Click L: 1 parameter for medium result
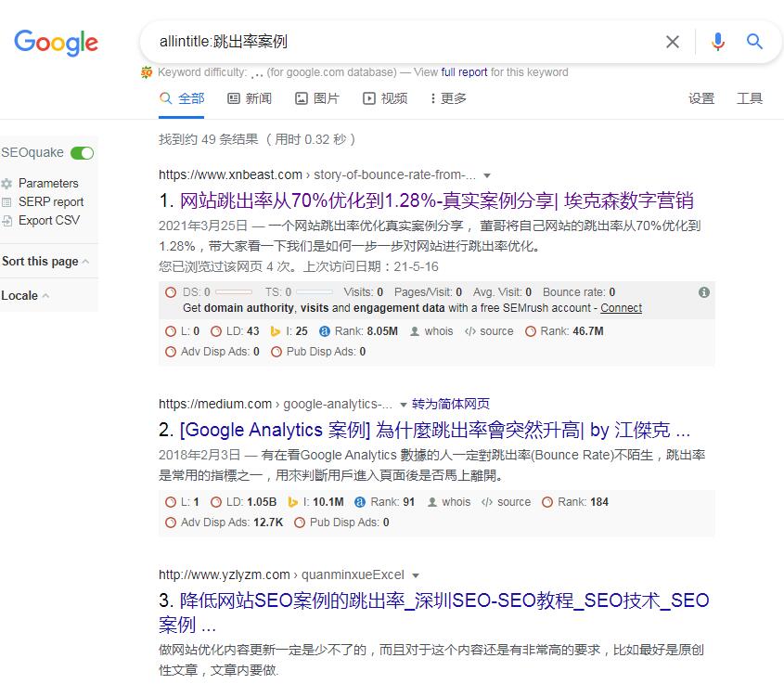Image resolution: width=784 pixels, height=684 pixels. pos(183,502)
